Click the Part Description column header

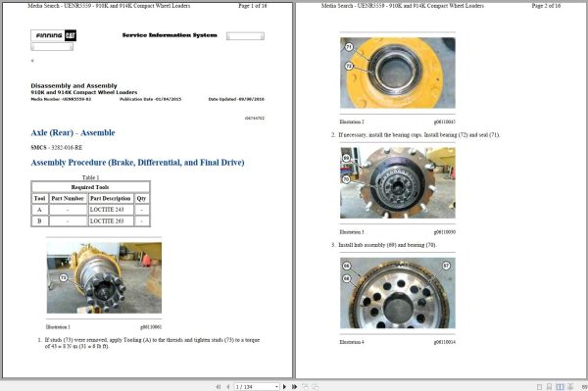pyautogui.click(x=111, y=198)
